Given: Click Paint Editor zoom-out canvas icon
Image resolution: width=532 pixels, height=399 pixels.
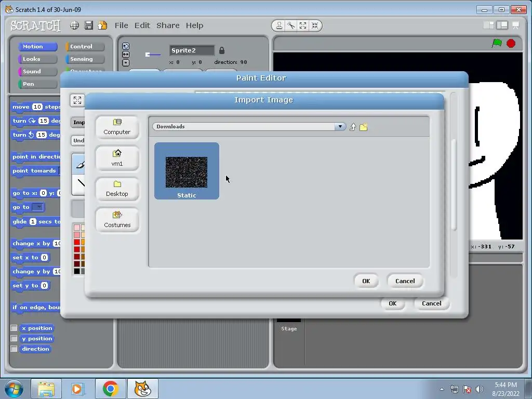Looking at the screenshot, I should 77,100.
